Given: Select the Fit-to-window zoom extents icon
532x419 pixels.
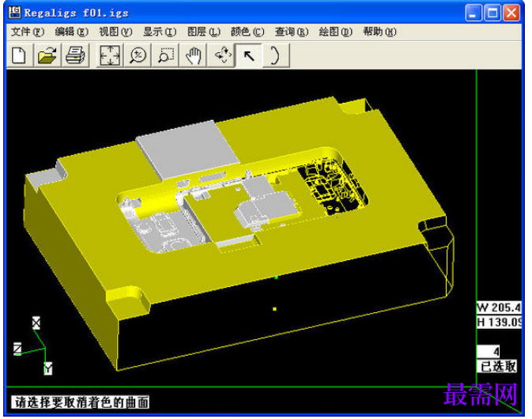Looking at the screenshot, I should click(110, 55).
